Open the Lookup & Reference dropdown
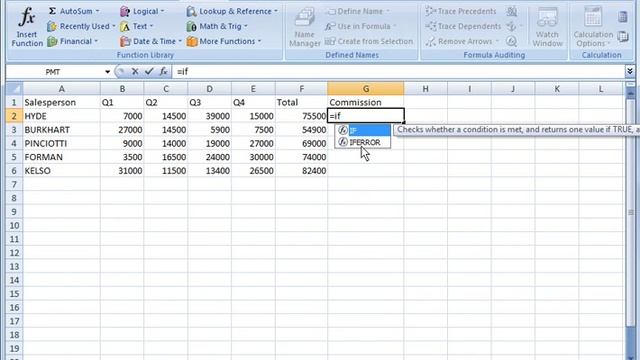Viewport: 640px width, 360px height. point(232,11)
